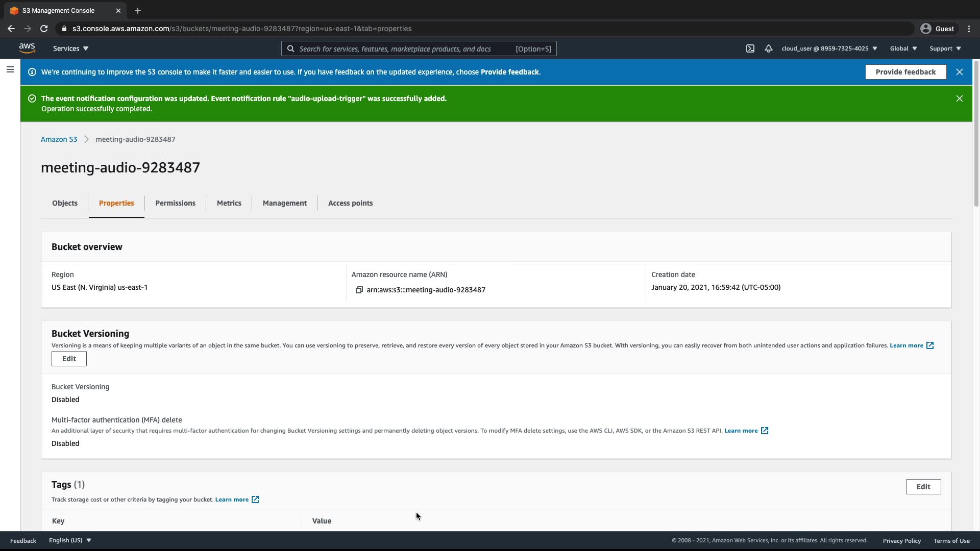This screenshot has height=551, width=980.
Task: Open the notifications bell
Action: [x=768, y=48]
